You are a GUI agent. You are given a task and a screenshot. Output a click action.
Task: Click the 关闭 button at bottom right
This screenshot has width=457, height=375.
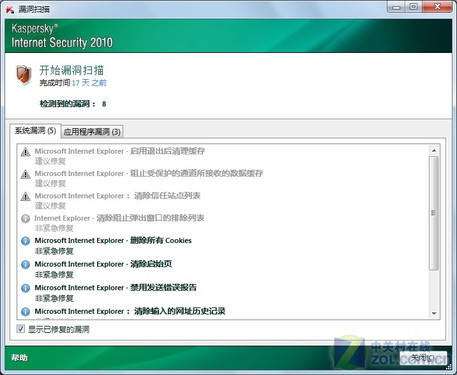pyautogui.click(x=423, y=358)
